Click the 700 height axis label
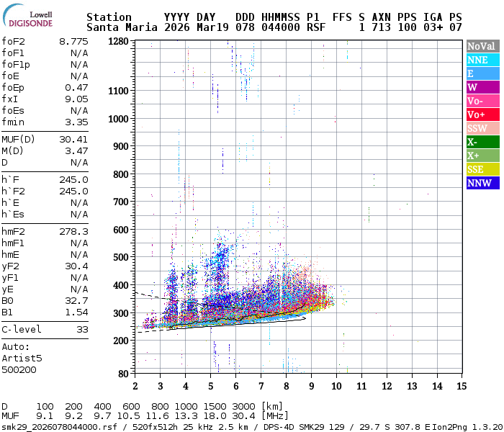 120,202
